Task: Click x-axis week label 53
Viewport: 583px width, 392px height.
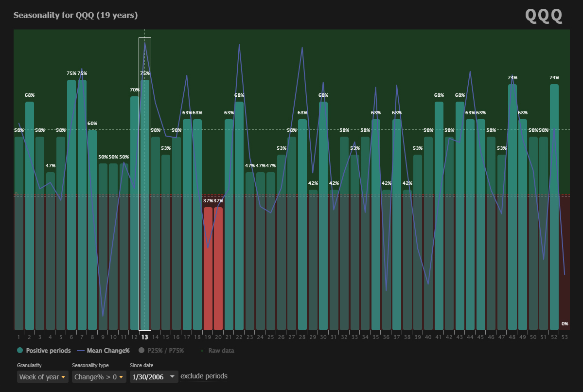Action: (565, 337)
